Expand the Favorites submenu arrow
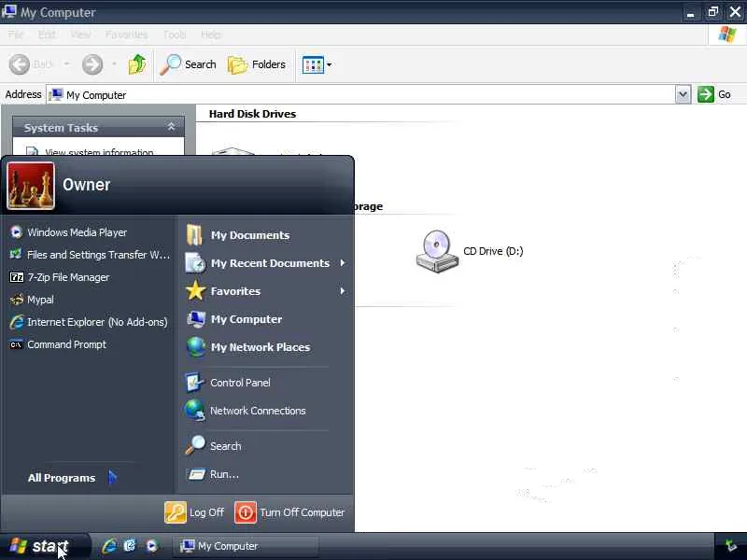 pyautogui.click(x=342, y=291)
